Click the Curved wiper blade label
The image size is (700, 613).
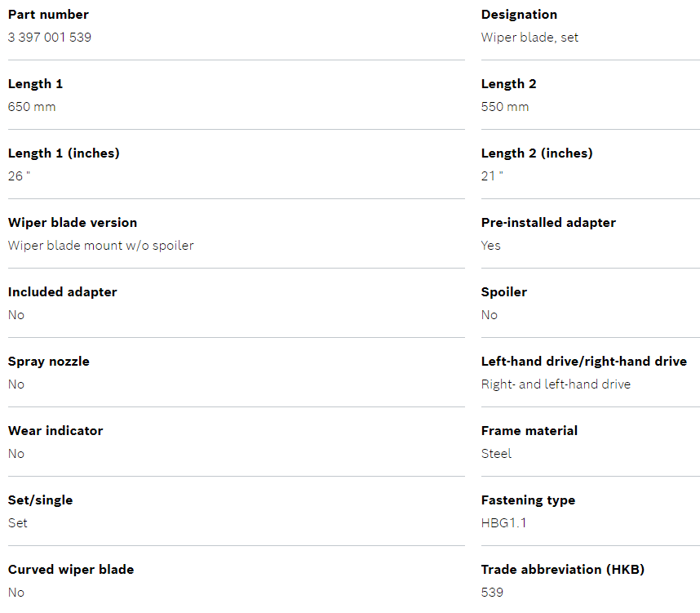click(x=71, y=570)
